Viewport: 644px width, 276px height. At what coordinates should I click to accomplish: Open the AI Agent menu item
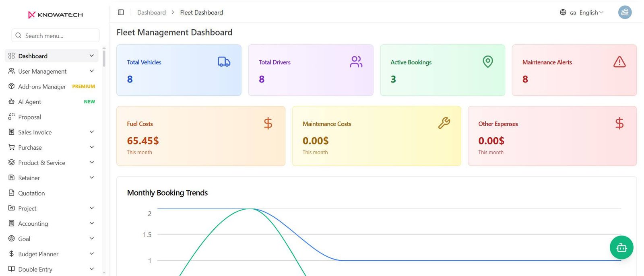pos(52,102)
